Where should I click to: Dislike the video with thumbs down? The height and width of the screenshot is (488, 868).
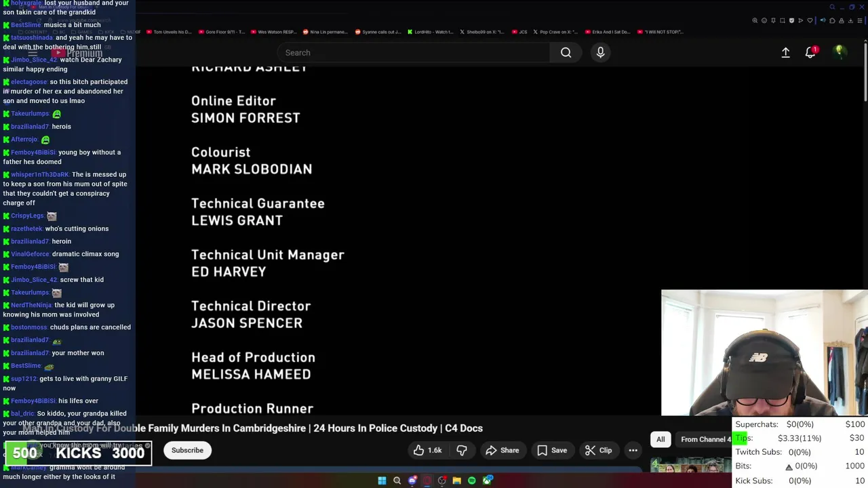462,450
